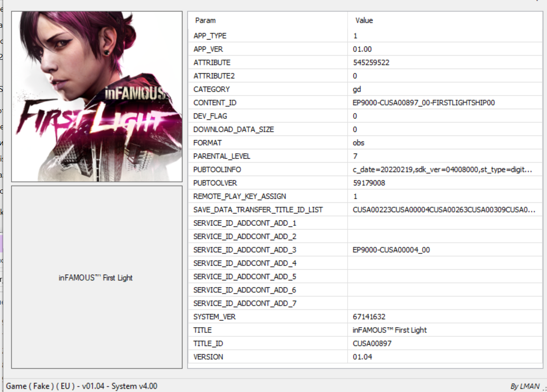This screenshot has width=547, height=392.
Task: Click the Value column header
Action: pyautogui.click(x=364, y=20)
